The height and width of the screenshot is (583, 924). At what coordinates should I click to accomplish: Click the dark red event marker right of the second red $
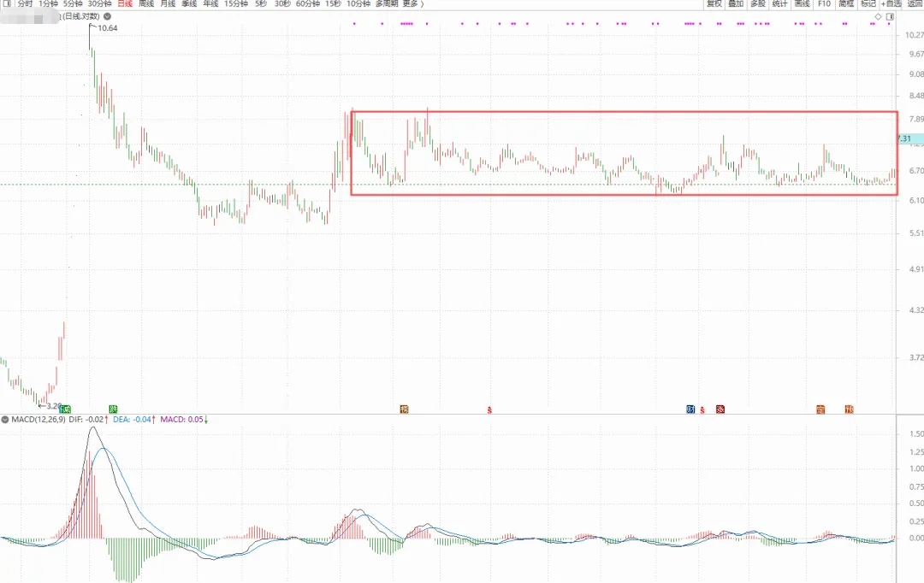720,409
